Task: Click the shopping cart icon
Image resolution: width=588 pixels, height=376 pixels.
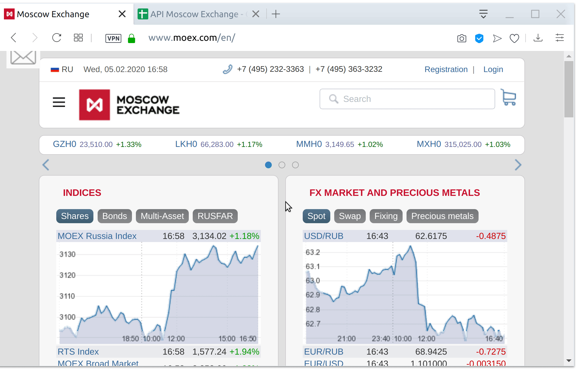Action: (x=509, y=98)
